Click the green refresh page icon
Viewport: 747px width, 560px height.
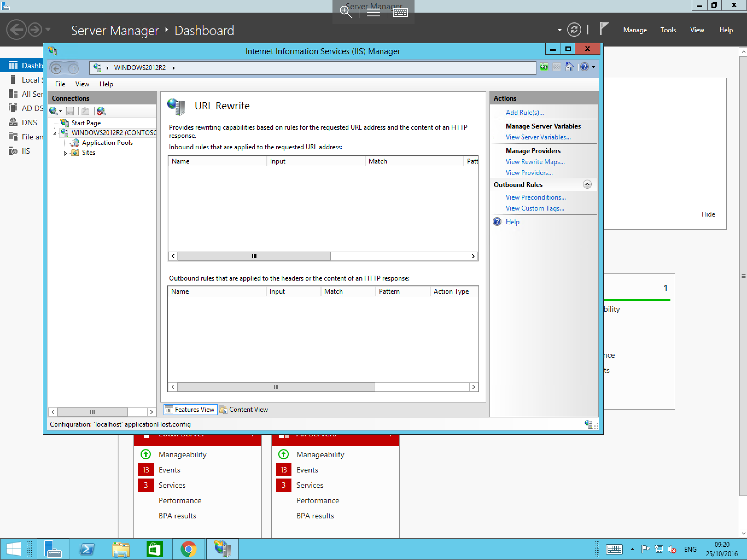[544, 67]
